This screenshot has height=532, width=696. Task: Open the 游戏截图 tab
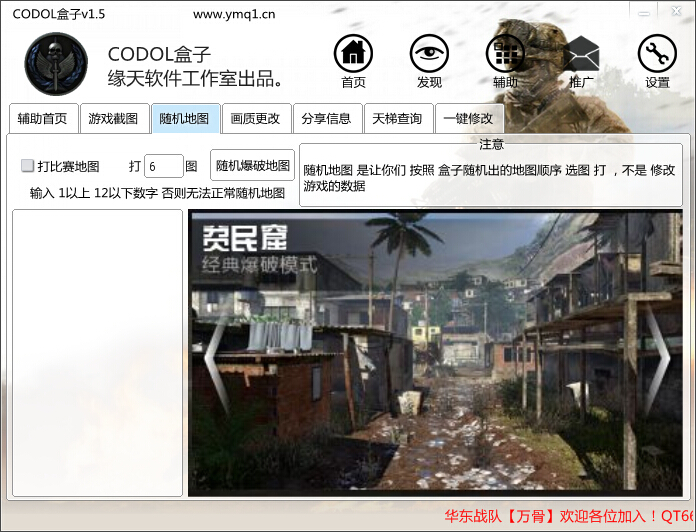[113, 119]
